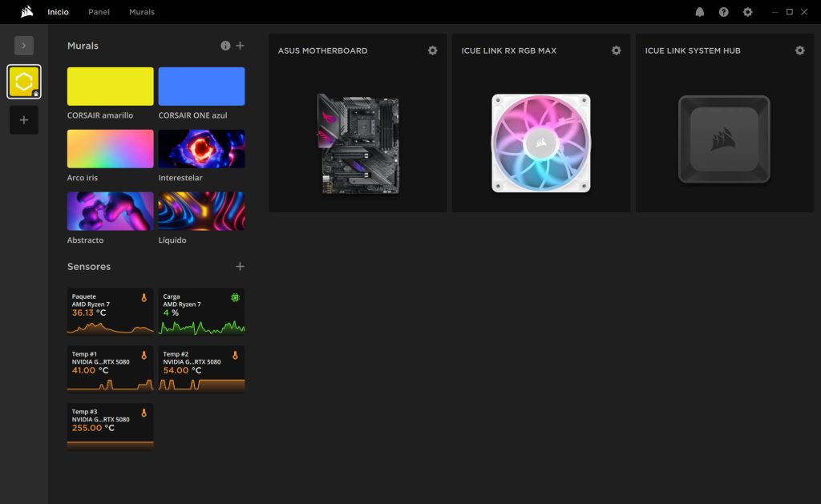Click the Murals section heading
Viewport: 821px width, 504px height.
tap(83, 46)
